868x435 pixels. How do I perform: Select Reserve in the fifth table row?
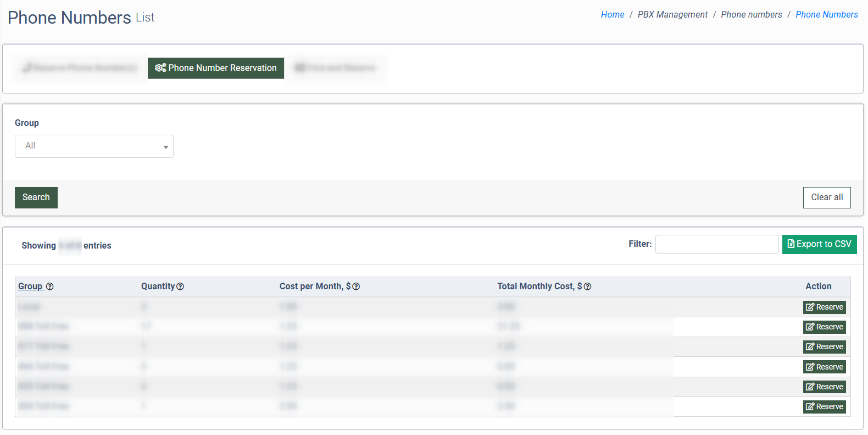824,387
